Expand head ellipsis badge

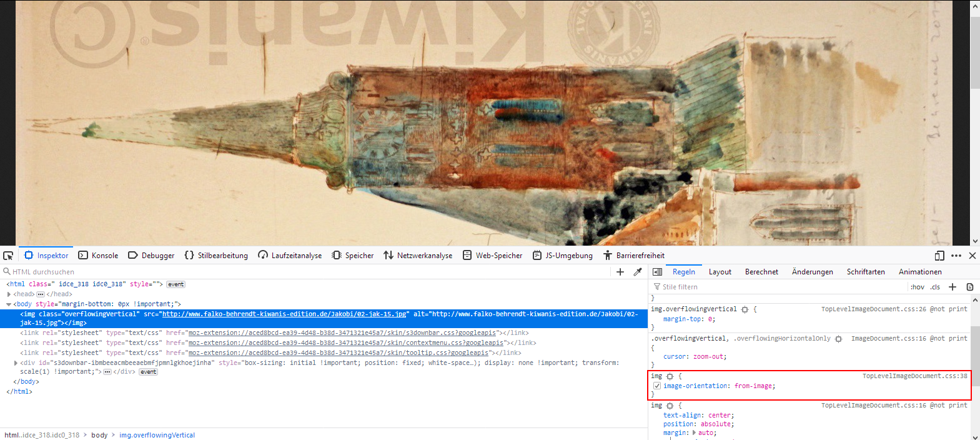pyautogui.click(x=41, y=294)
